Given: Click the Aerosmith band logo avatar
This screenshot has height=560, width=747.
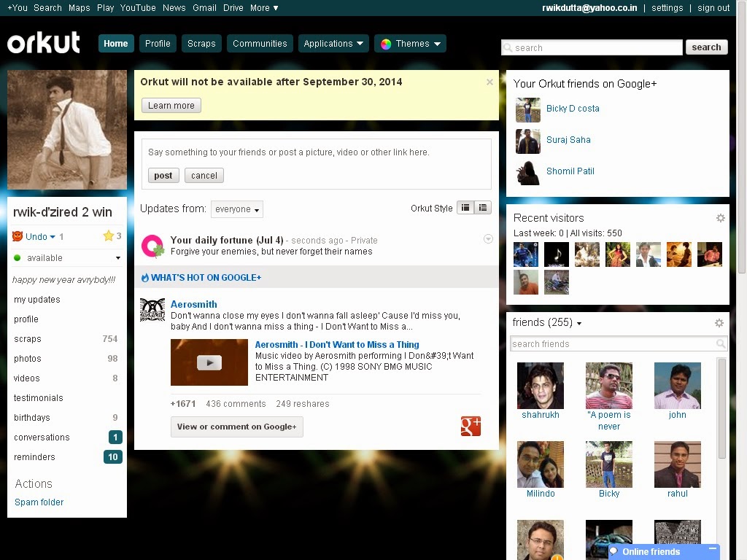Looking at the screenshot, I should [152, 310].
